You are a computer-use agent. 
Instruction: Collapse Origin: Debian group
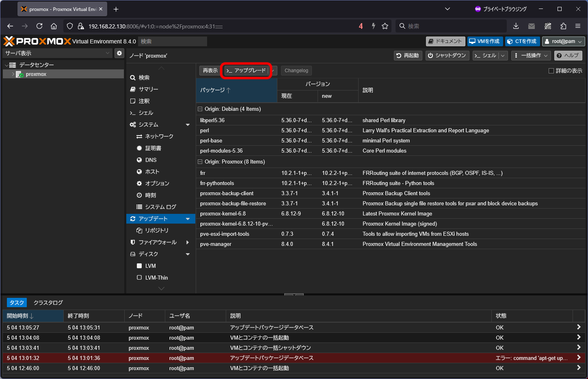(x=200, y=109)
